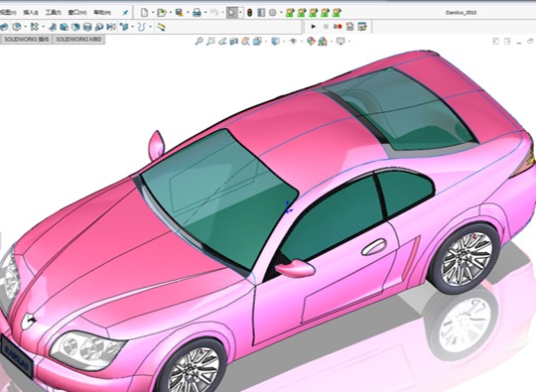The height and width of the screenshot is (392, 536).
Task: Expand the Apply Scene dropdown arrow
Action: tap(331, 42)
